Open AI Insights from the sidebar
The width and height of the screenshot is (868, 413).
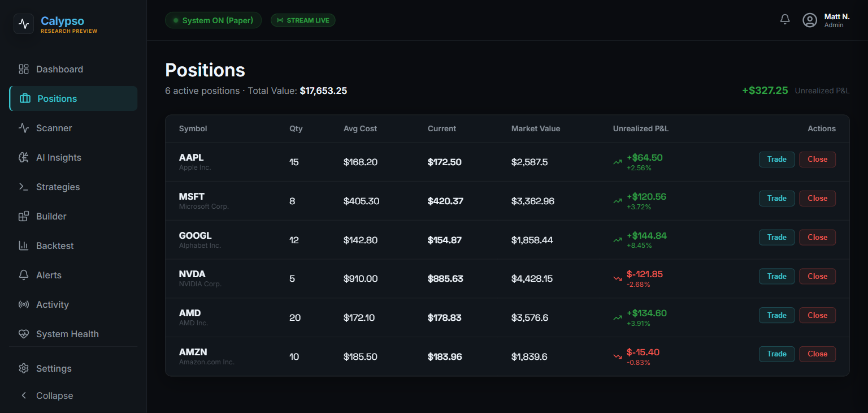[23, 157]
